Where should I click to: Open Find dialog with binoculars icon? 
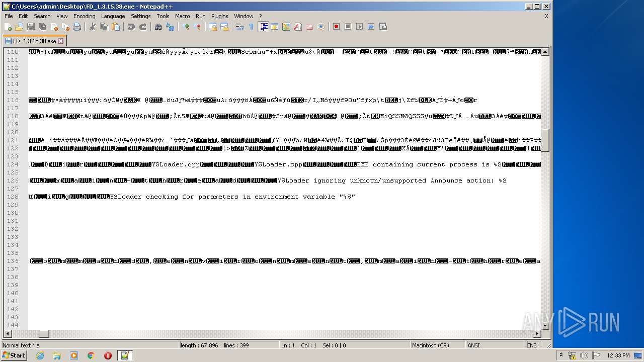158,27
